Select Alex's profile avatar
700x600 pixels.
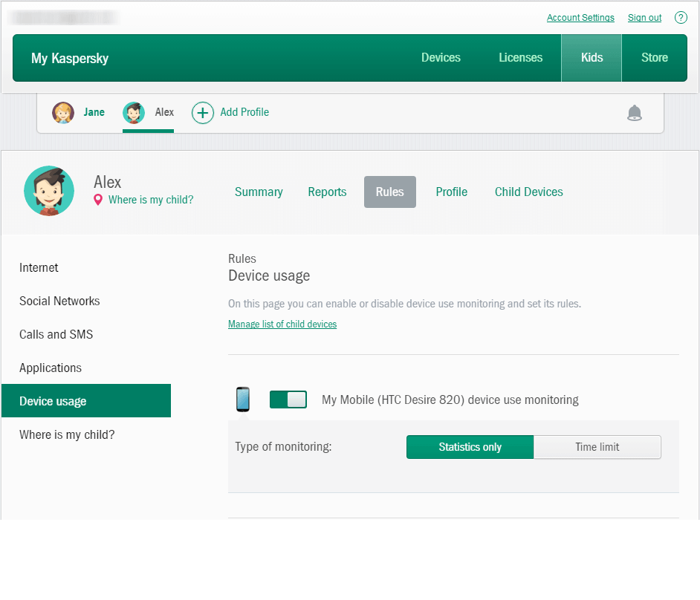[134, 112]
